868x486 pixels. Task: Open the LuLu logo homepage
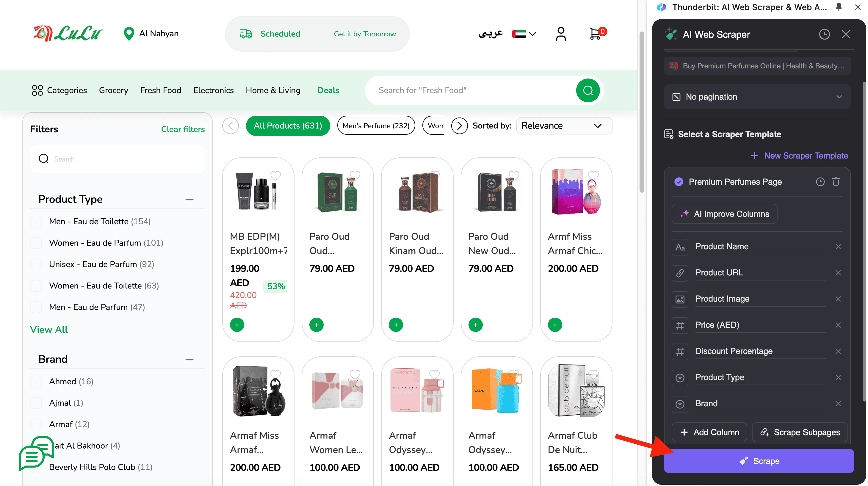[68, 33]
